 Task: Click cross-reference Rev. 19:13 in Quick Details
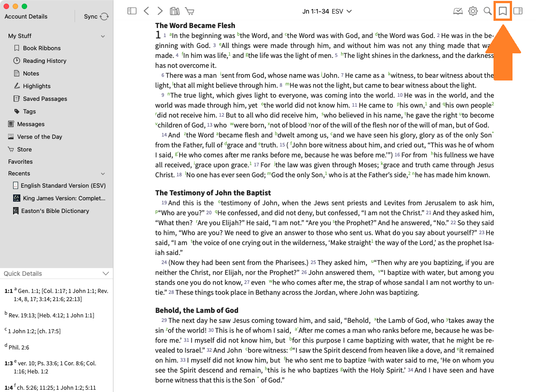point(22,315)
